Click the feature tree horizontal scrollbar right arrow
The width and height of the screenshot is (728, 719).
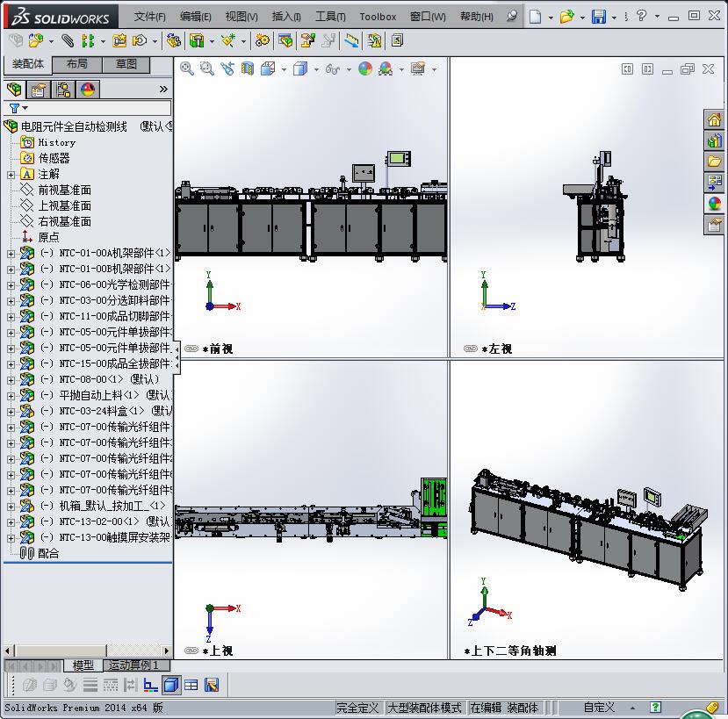[167, 651]
